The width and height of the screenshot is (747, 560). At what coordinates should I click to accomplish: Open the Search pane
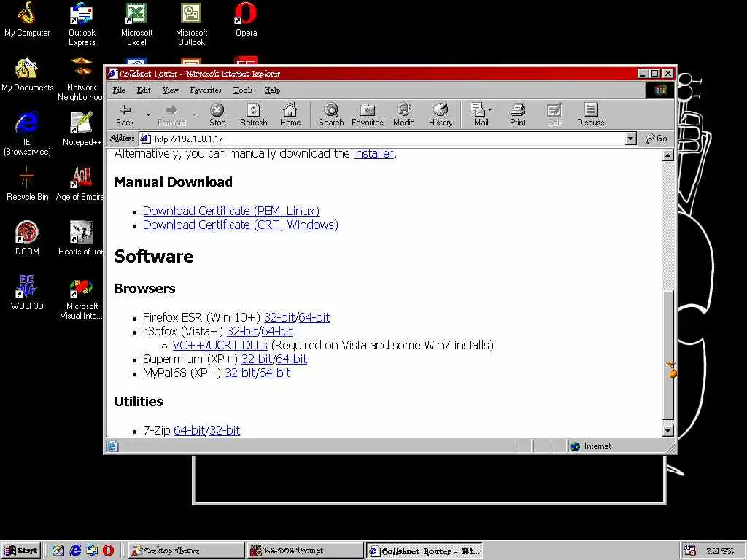pyautogui.click(x=331, y=114)
